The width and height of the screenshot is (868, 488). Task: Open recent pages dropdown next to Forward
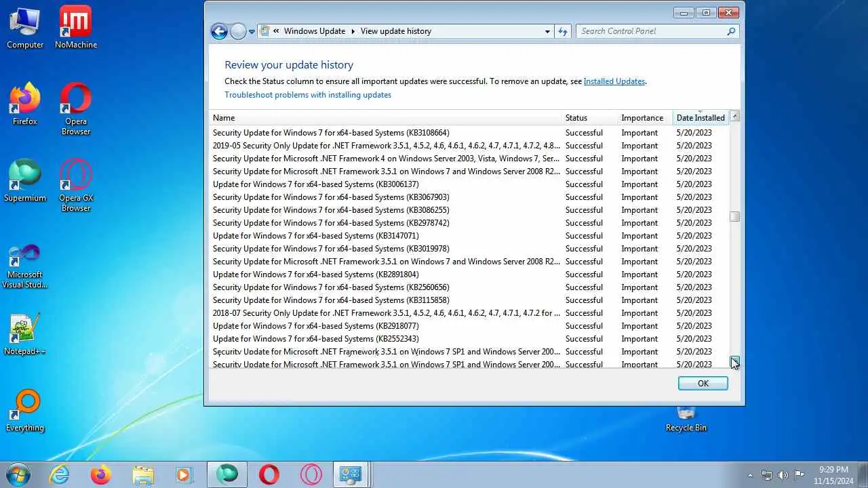(252, 31)
